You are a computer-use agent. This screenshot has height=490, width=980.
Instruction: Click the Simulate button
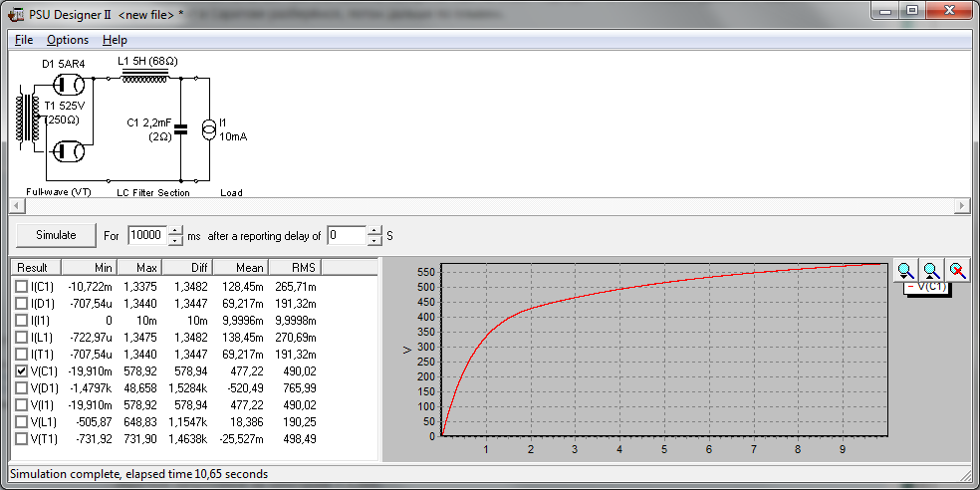tap(56, 236)
